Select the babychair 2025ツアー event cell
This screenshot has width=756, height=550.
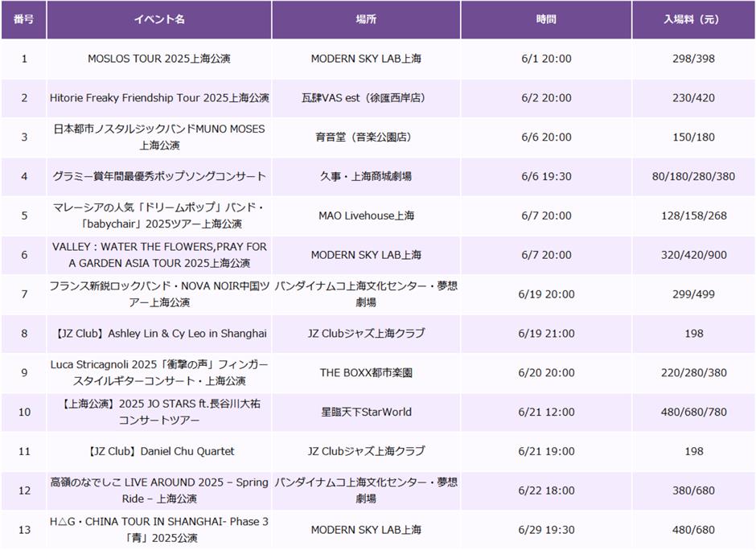point(159,215)
